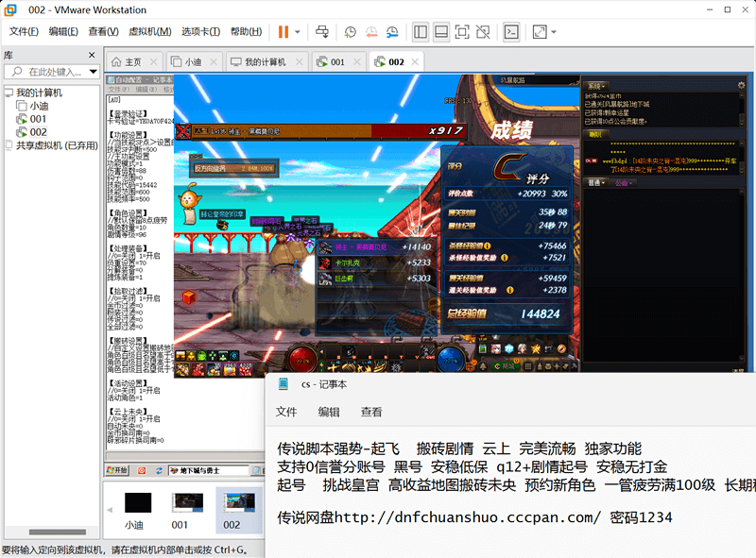Enter full screen mode

tap(462, 32)
